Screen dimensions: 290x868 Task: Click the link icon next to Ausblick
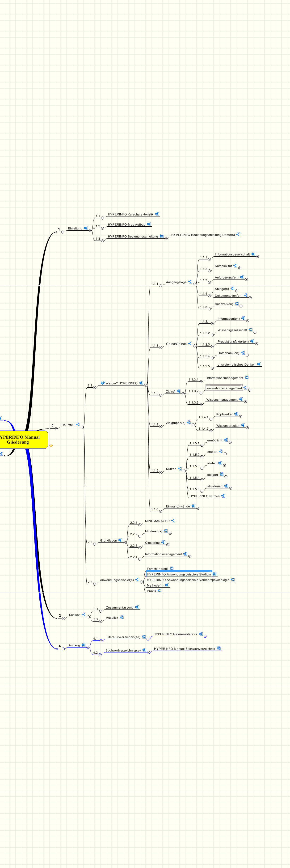tap(121, 617)
